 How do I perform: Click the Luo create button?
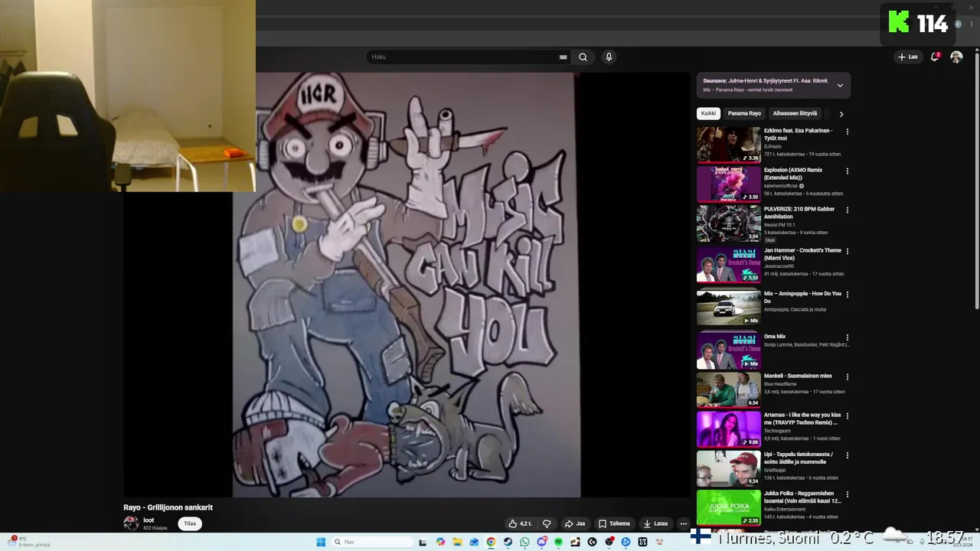(x=908, y=57)
